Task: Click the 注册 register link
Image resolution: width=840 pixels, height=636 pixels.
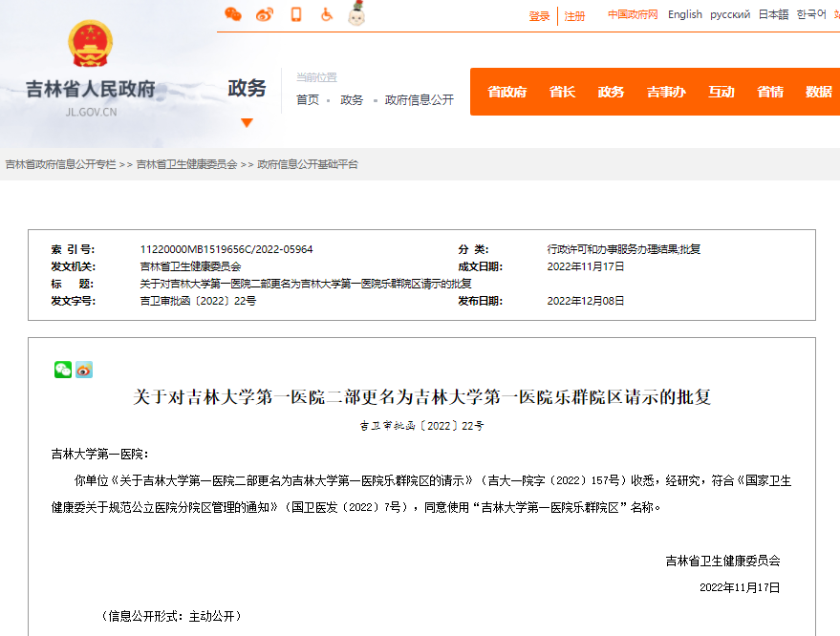Action: [574, 16]
